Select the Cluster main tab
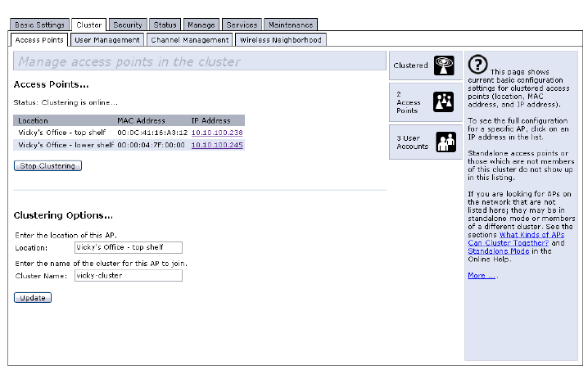Screen dimensions: 588x370 tap(89, 25)
